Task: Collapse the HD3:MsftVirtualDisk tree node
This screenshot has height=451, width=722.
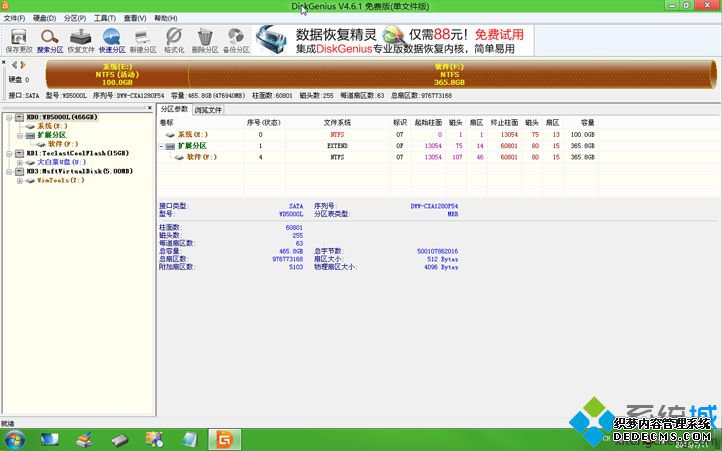Action: pyautogui.click(x=9, y=171)
